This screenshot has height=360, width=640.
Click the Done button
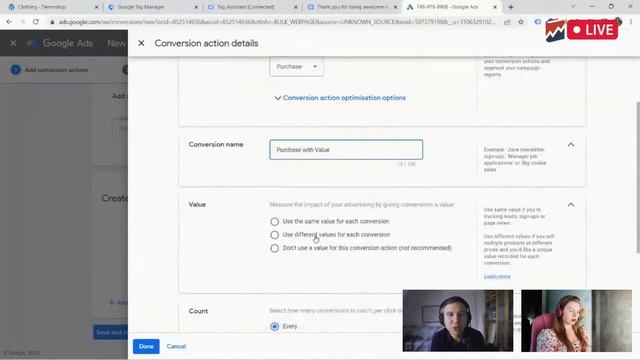point(146,347)
